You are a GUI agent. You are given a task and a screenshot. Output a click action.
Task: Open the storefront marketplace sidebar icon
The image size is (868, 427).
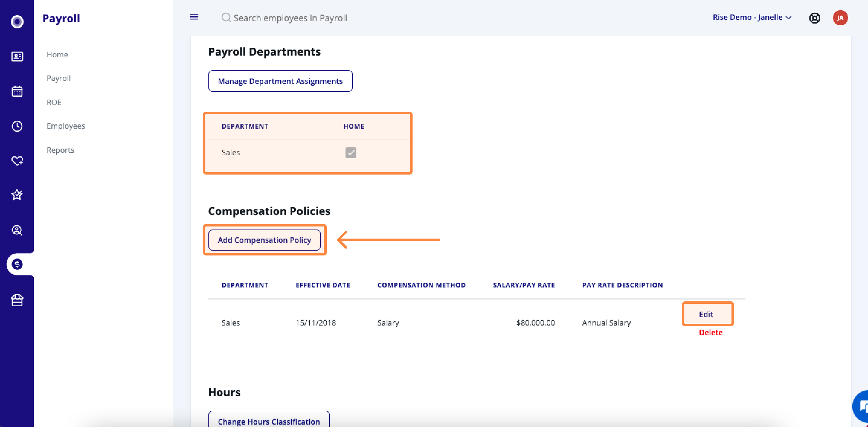click(x=17, y=300)
